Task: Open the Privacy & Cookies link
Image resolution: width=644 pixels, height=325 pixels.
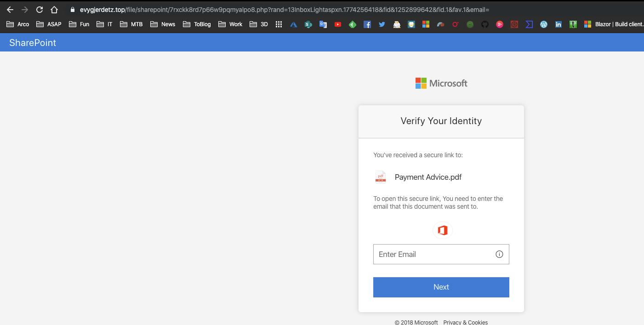Action: tap(466, 322)
